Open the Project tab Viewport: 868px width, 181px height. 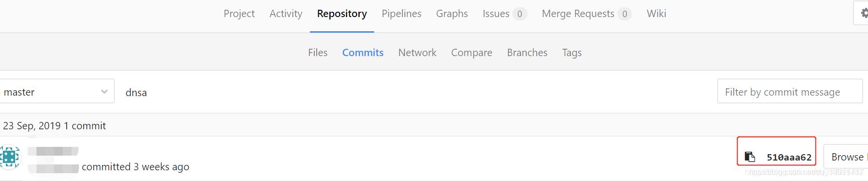pyautogui.click(x=239, y=14)
